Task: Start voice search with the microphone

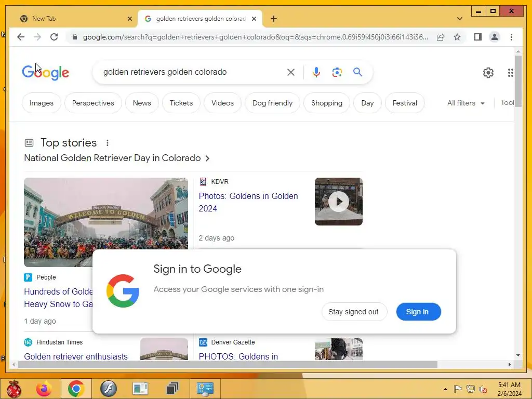Action: pyautogui.click(x=316, y=72)
